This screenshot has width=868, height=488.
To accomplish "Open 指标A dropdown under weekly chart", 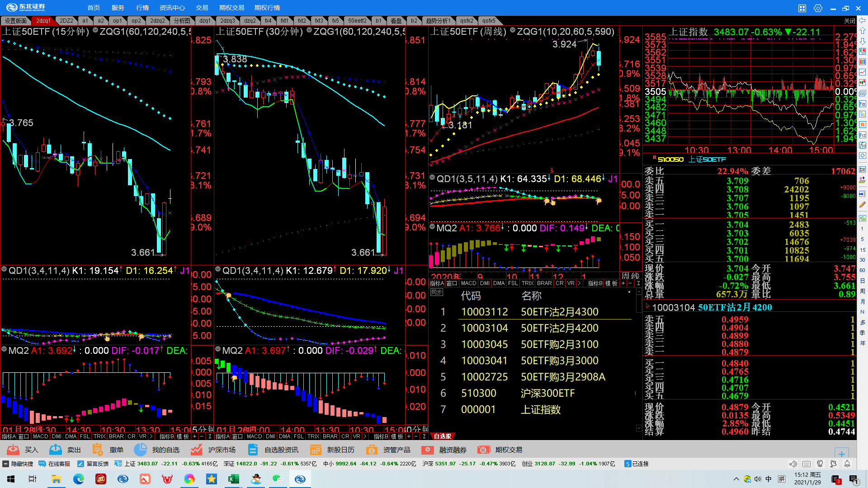I will click(x=437, y=283).
